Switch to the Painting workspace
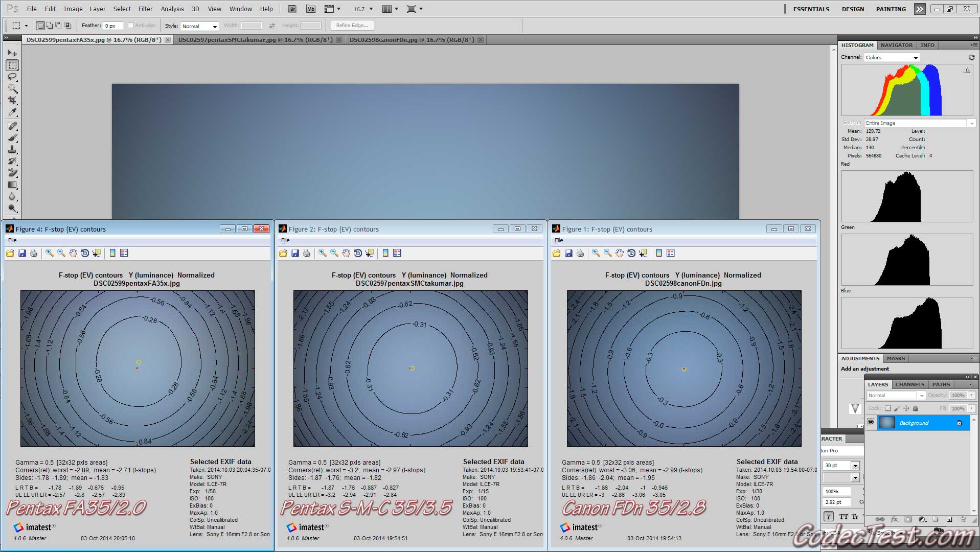The image size is (980, 552). [891, 9]
